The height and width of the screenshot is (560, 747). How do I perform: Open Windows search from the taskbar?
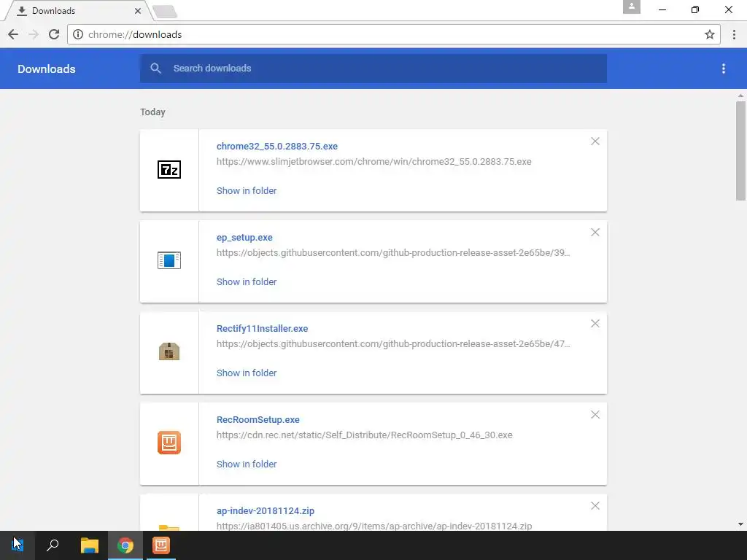(x=53, y=545)
